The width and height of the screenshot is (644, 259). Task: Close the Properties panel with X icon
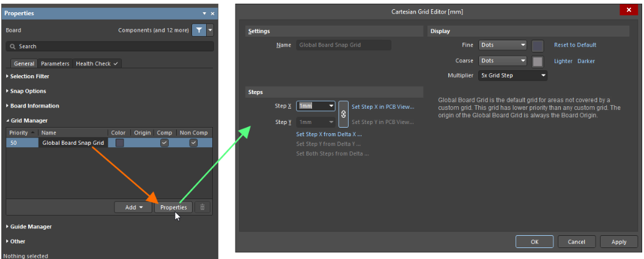(213, 13)
